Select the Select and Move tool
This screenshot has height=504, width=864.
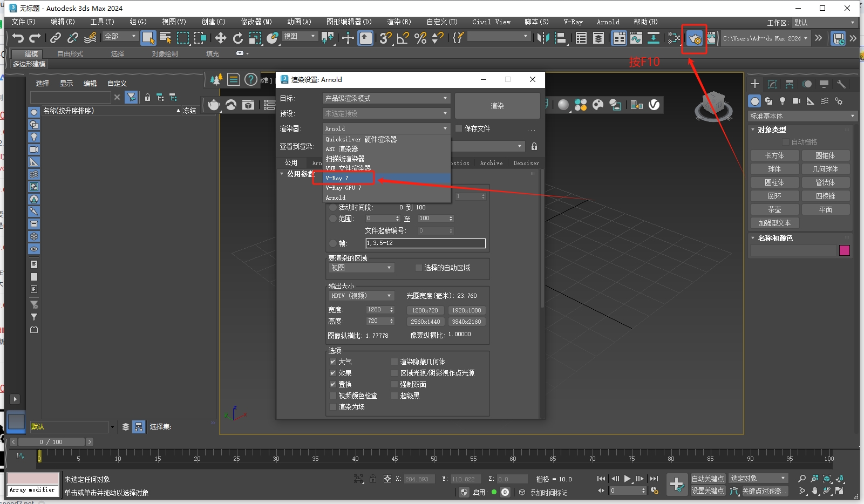[x=220, y=38]
